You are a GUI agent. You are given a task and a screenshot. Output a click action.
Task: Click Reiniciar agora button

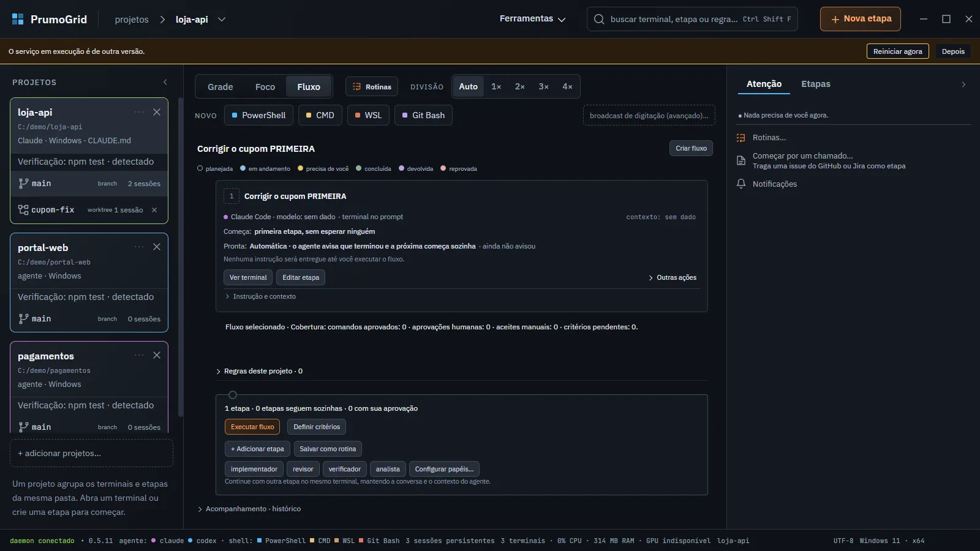(x=897, y=51)
